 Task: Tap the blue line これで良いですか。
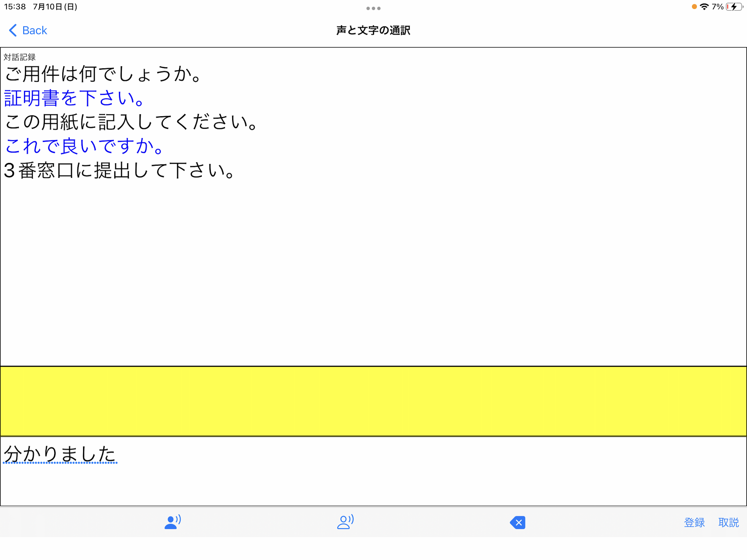pyautogui.click(x=84, y=146)
